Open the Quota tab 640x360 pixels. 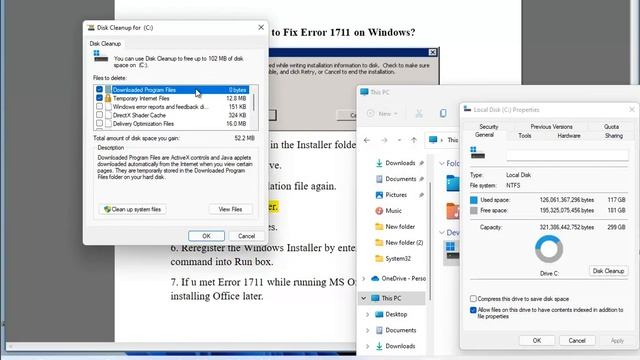pyautogui.click(x=611, y=127)
